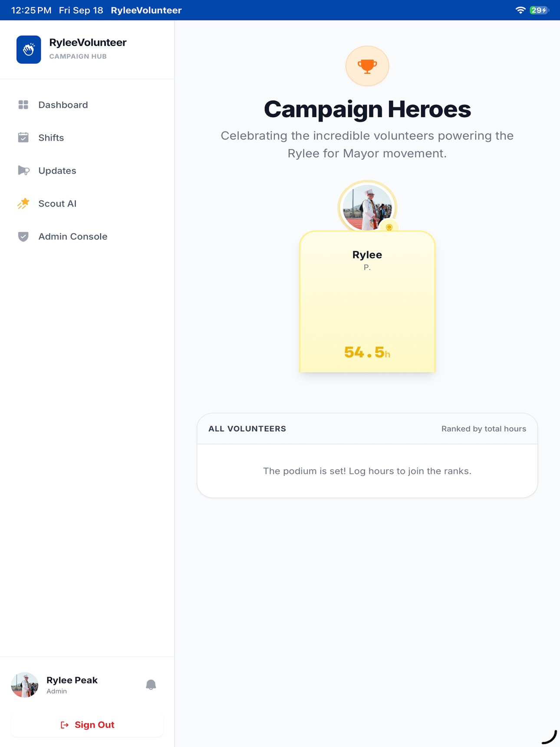Click the Sign Out button
The width and height of the screenshot is (560, 747).
click(87, 724)
